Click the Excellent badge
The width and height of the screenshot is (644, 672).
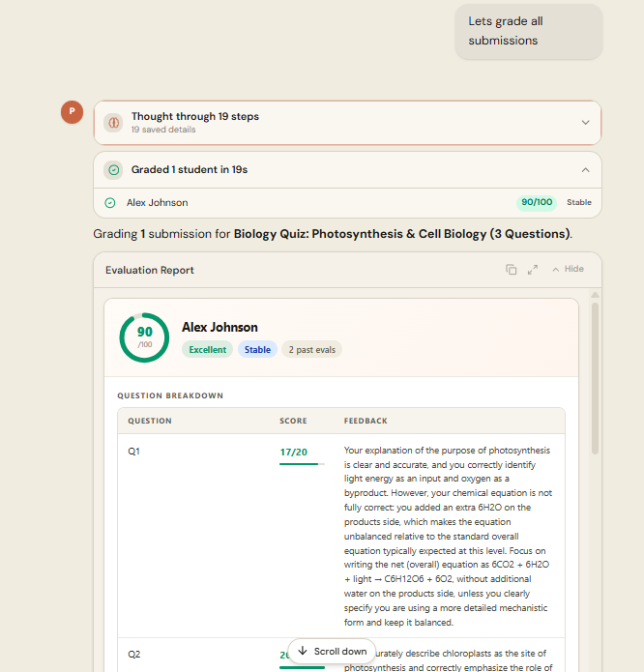[207, 350]
